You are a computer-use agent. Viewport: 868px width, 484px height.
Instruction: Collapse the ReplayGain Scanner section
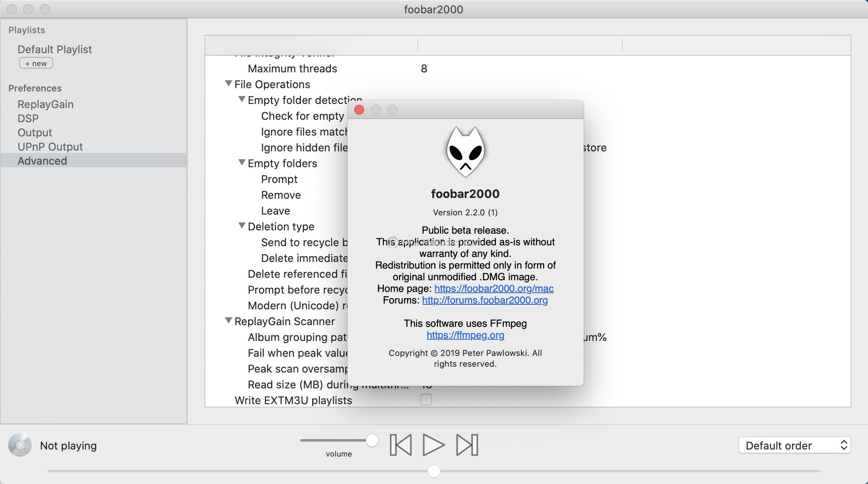point(229,320)
